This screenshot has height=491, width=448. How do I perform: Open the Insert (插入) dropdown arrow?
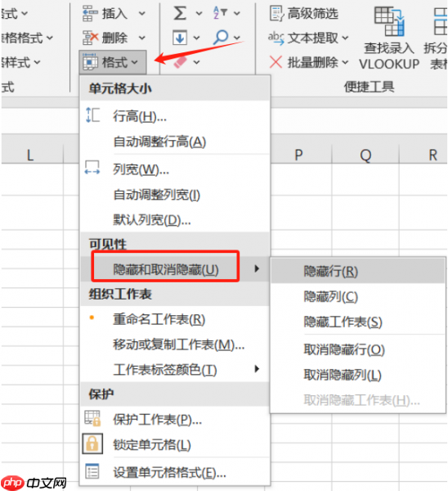pos(142,13)
